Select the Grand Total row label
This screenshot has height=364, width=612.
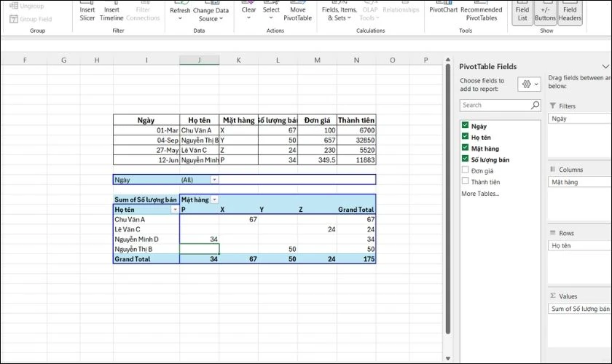coord(146,259)
